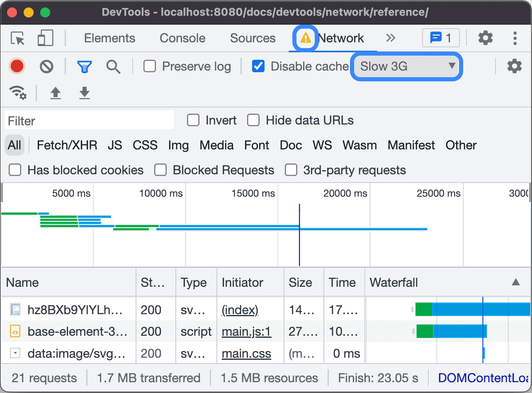The image size is (532, 393).
Task: Open Network settings gear beside throttling
Action: click(514, 66)
